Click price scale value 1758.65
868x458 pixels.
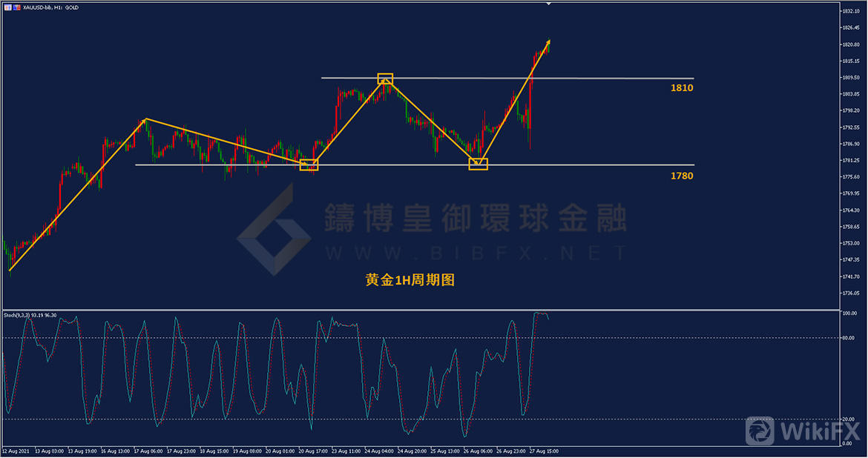pyautogui.click(x=850, y=227)
